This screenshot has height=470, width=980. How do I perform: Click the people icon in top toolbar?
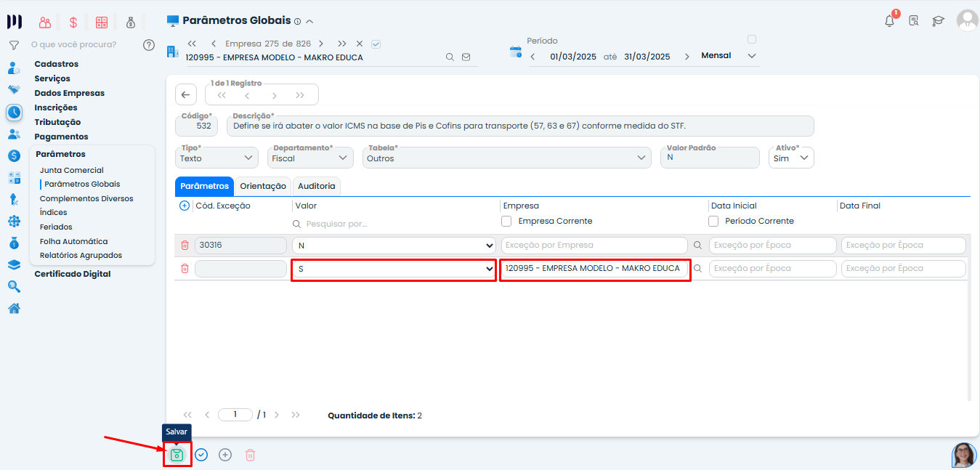tap(45, 23)
